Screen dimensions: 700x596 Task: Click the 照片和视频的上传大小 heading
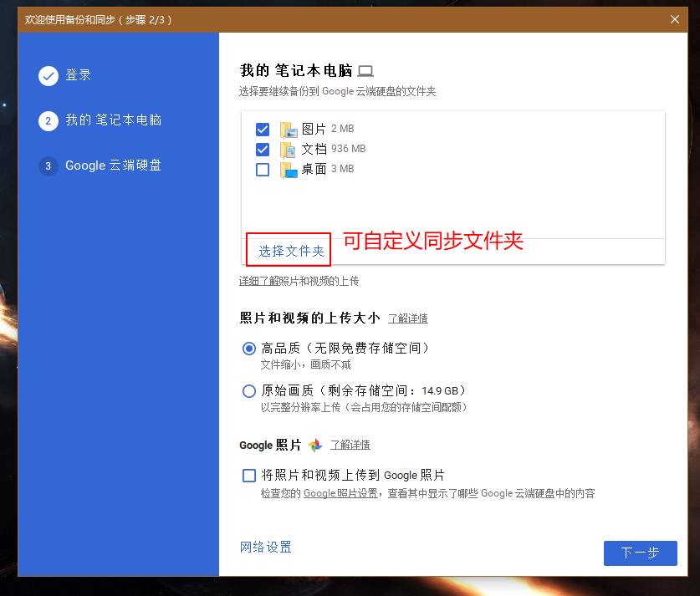[x=309, y=318]
